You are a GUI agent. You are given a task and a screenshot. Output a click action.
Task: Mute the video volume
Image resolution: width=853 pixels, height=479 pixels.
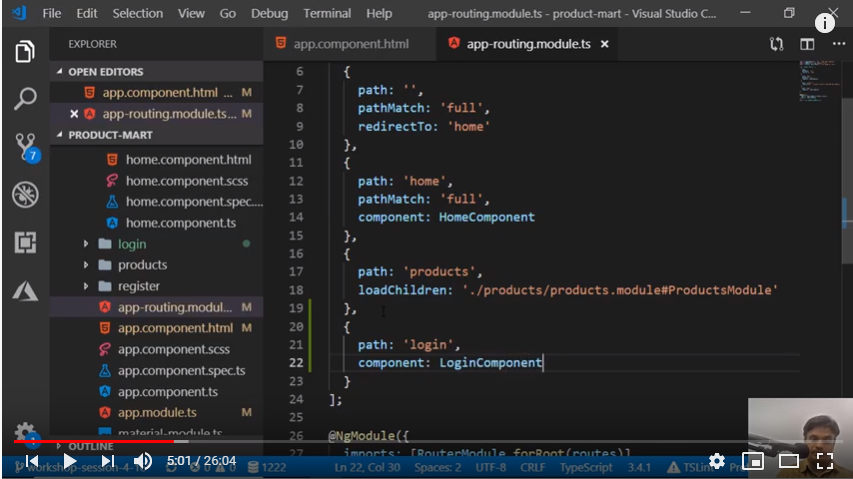(143, 461)
